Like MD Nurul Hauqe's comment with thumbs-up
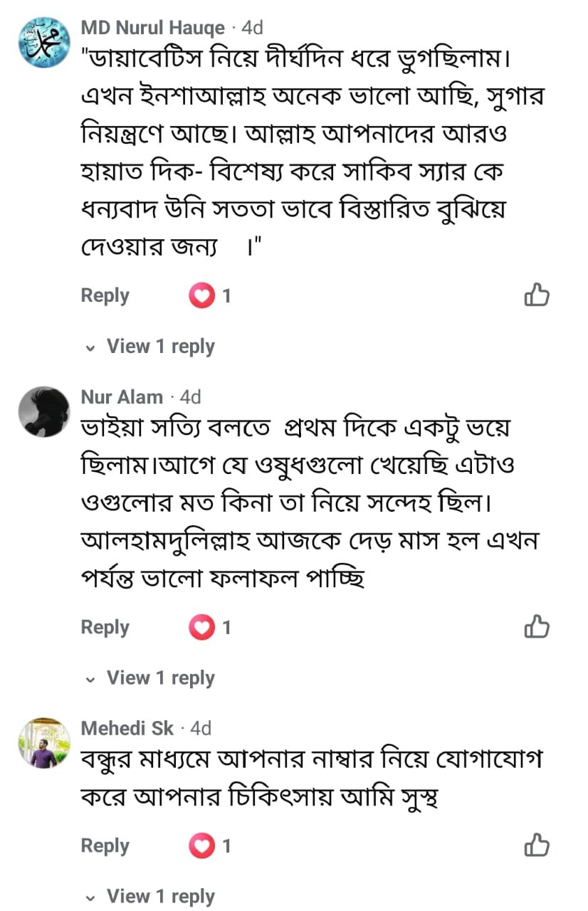 (537, 295)
